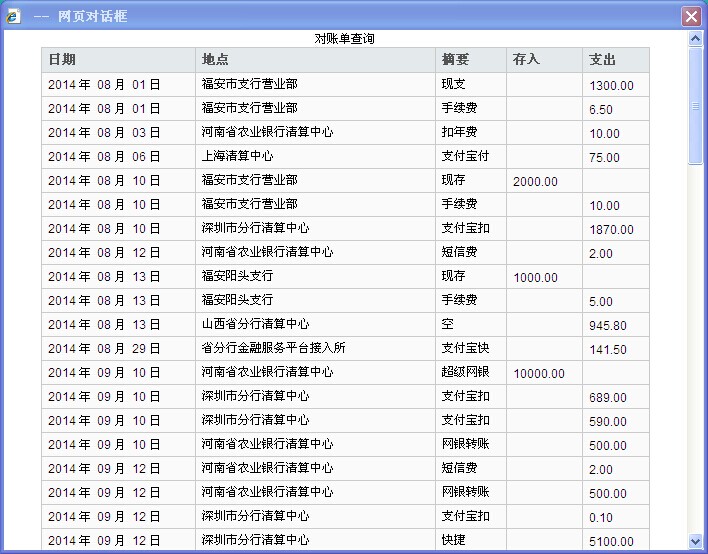
Task: Click the 对账单查询 title text
Action: (345, 39)
